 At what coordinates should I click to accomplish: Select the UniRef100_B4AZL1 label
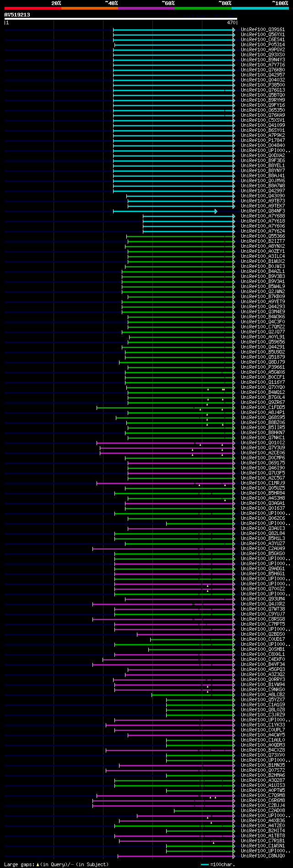(263, 271)
